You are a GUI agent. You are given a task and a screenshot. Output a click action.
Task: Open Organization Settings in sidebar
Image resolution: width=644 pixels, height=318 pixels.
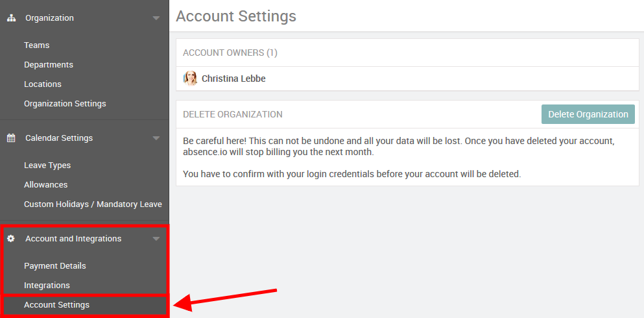(65, 104)
